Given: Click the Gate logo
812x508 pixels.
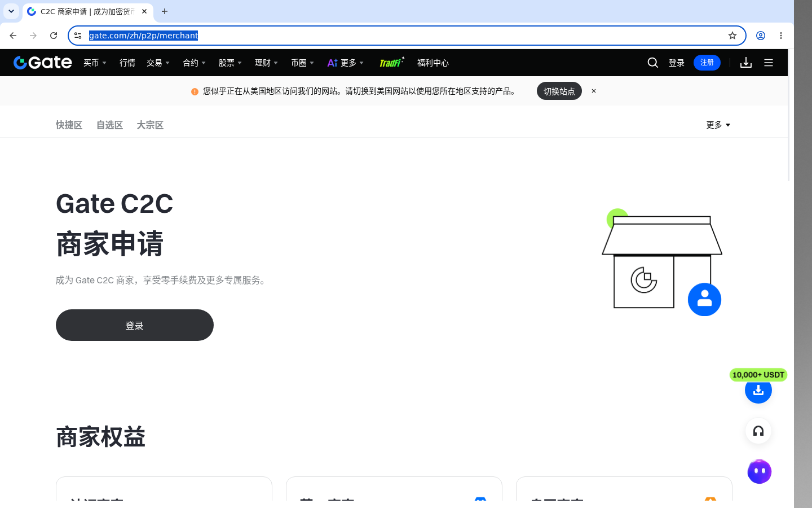Looking at the screenshot, I should pos(43,63).
